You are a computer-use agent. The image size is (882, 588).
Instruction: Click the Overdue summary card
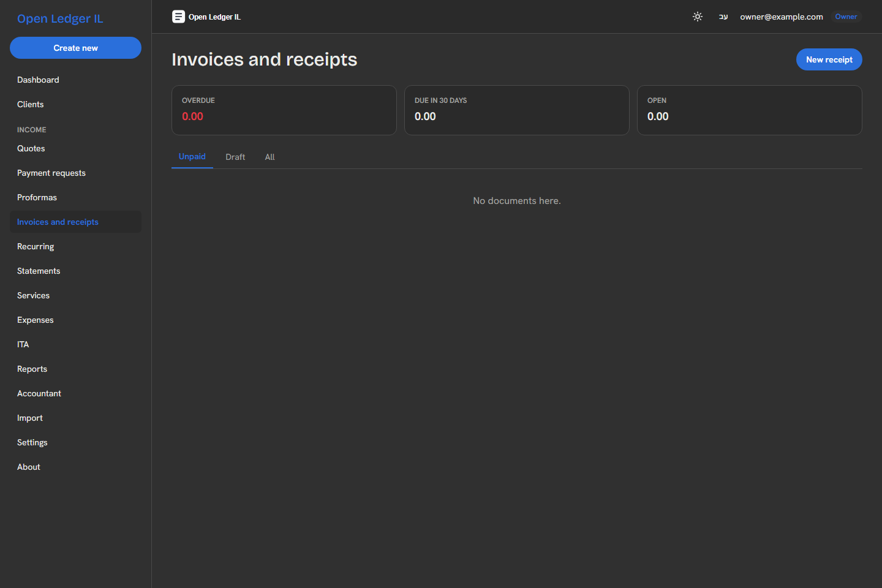284,110
